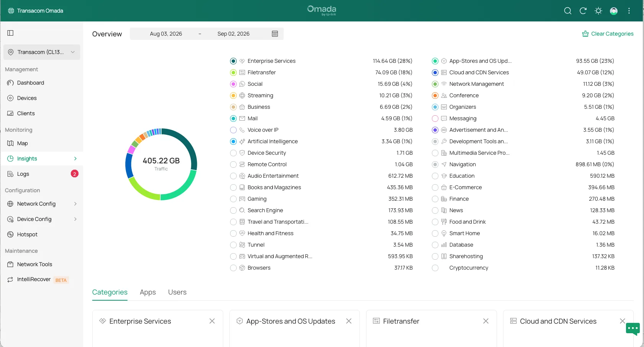
Task: Close the App-Stores and OS Updates card
Action: pos(349,321)
